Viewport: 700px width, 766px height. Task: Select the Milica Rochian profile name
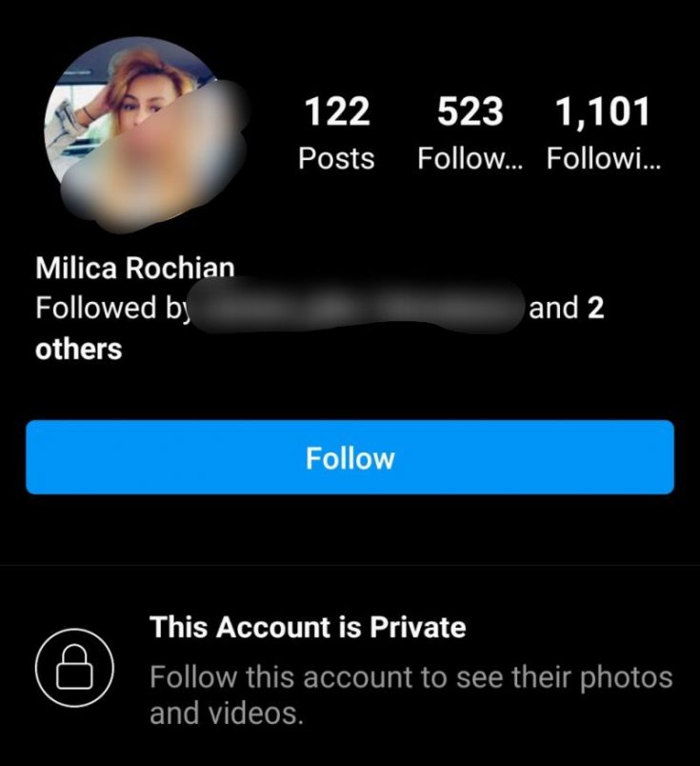pos(134,269)
